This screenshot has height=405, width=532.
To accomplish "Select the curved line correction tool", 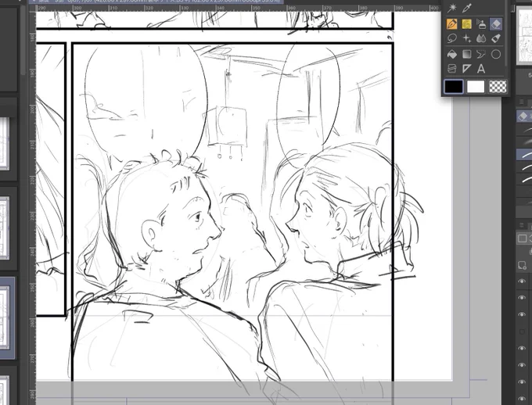I will pos(481,54).
